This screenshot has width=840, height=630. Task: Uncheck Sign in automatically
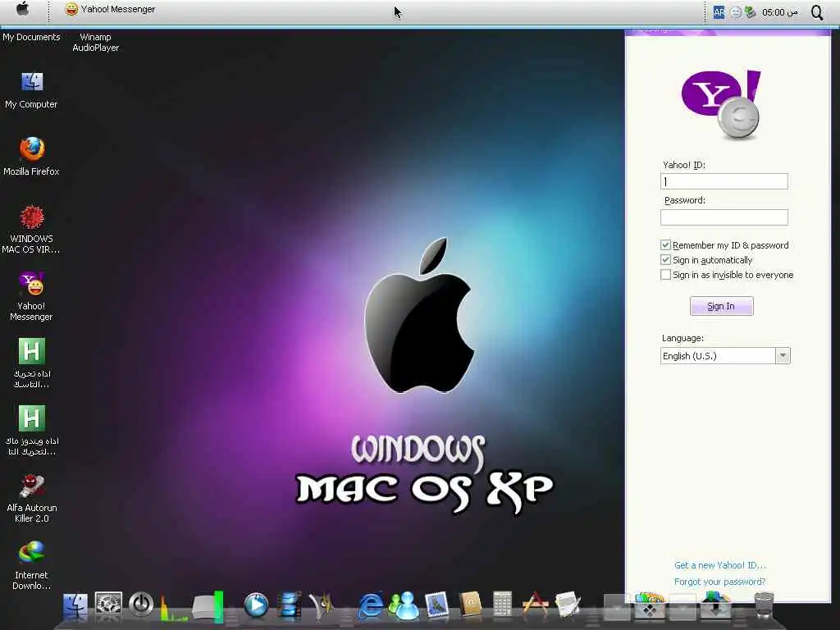coord(665,260)
